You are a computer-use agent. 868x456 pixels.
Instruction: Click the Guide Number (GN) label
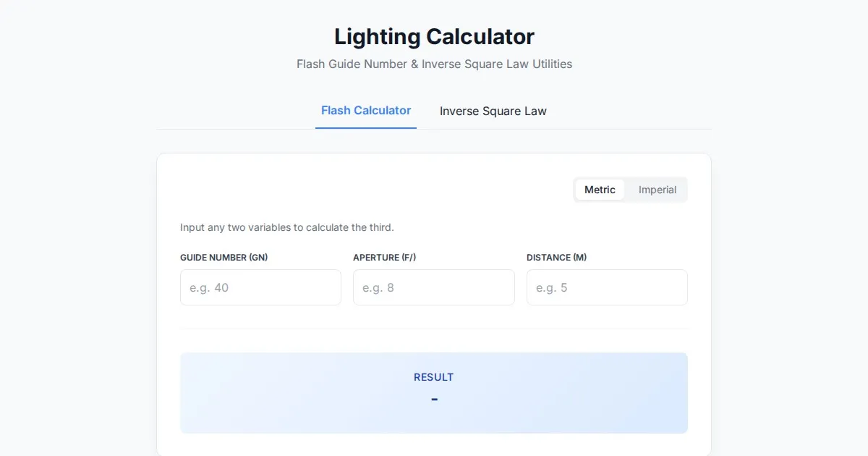coord(224,258)
